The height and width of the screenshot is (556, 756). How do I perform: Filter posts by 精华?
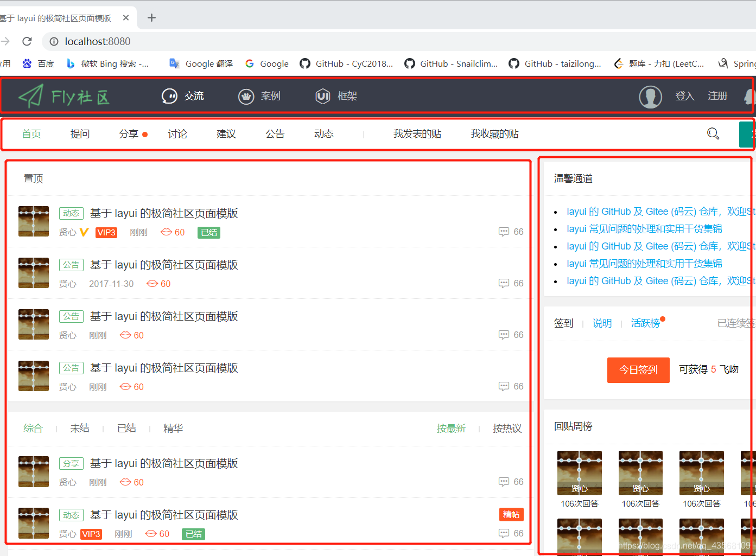click(x=173, y=429)
